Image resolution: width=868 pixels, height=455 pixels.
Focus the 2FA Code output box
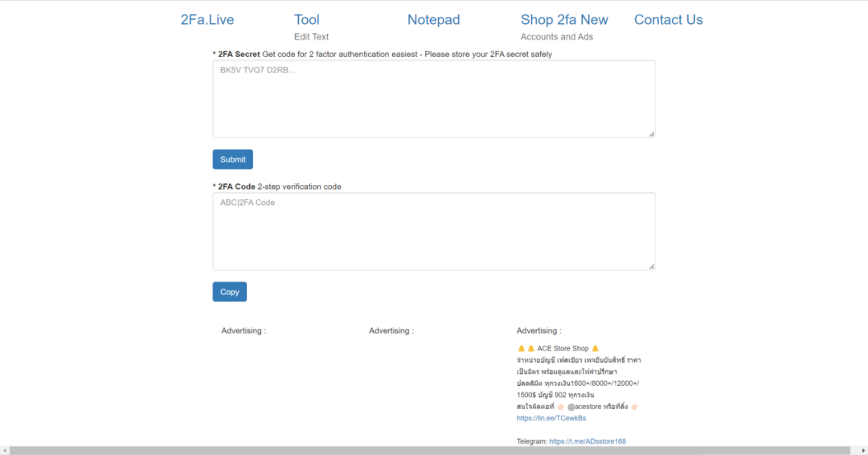(x=433, y=231)
